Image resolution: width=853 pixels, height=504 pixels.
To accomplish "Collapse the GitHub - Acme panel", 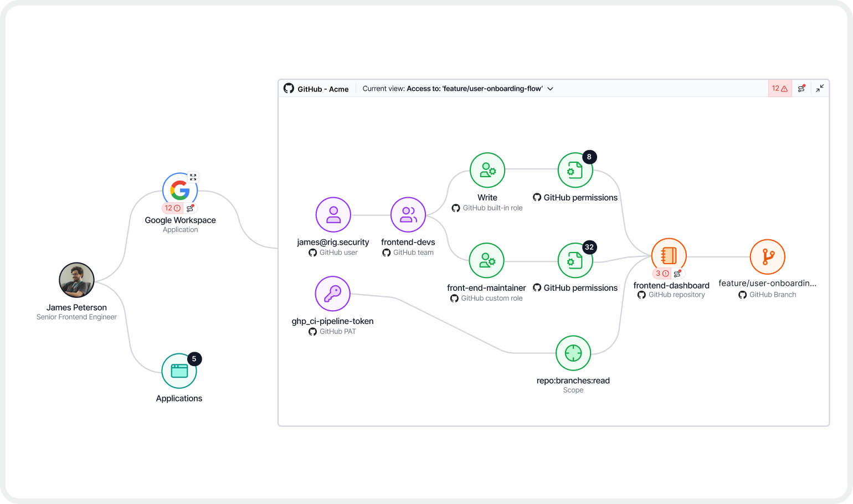I will tap(820, 89).
